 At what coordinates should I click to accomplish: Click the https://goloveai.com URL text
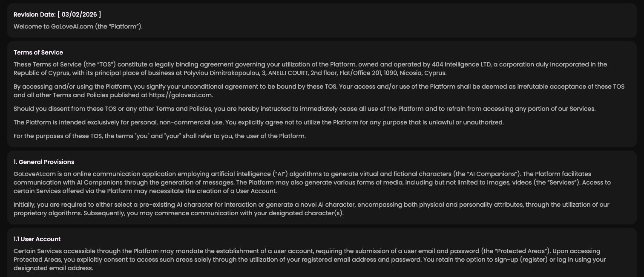coord(180,95)
